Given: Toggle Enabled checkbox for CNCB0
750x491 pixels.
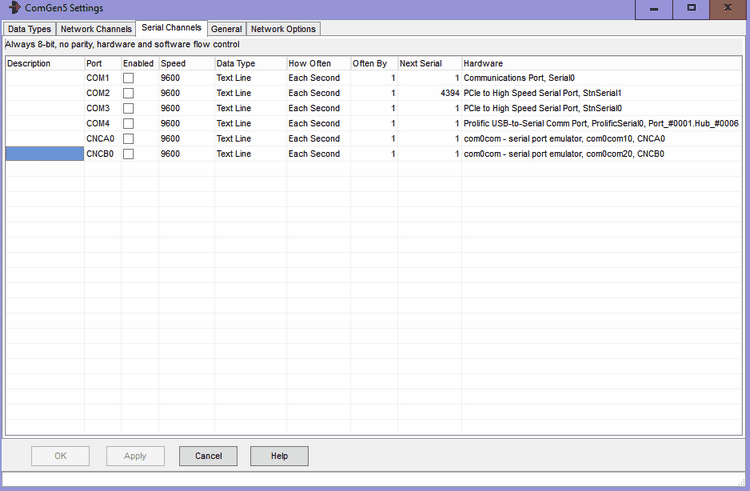Looking at the screenshot, I should pos(128,154).
